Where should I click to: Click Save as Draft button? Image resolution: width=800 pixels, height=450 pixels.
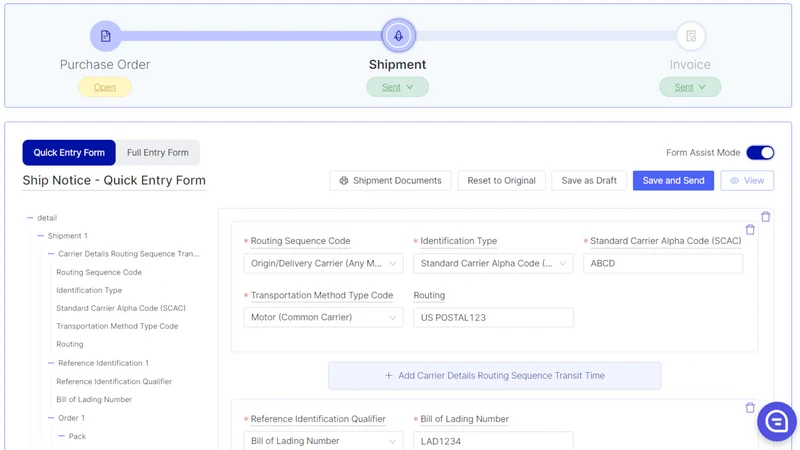pyautogui.click(x=589, y=181)
